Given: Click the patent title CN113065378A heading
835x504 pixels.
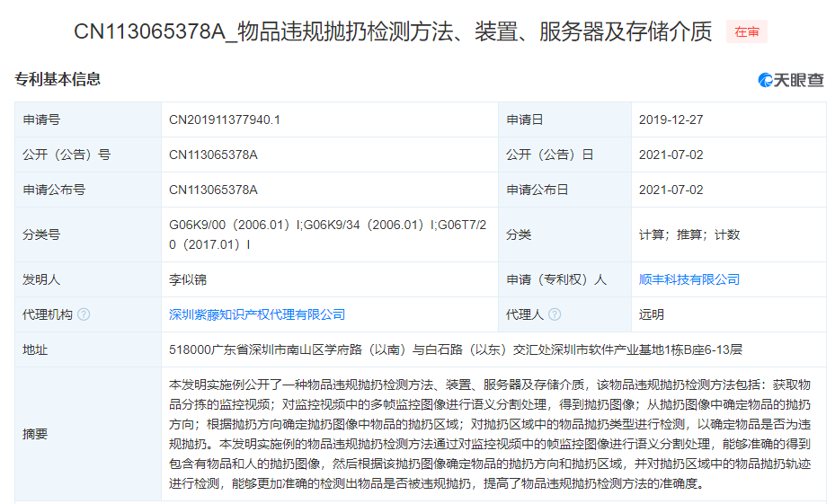Looking at the screenshot, I should pyautogui.click(x=393, y=31).
